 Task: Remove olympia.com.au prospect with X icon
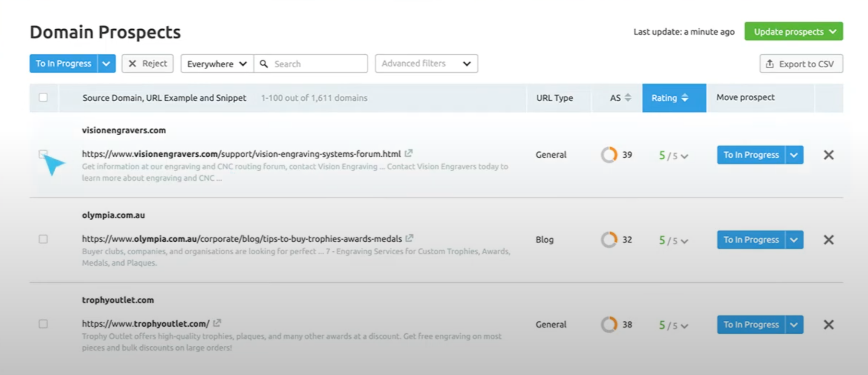pyautogui.click(x=829, y=240)
